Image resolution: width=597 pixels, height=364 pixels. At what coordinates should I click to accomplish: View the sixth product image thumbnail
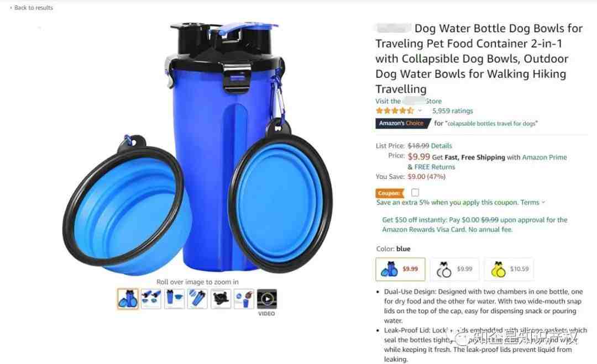244,299
